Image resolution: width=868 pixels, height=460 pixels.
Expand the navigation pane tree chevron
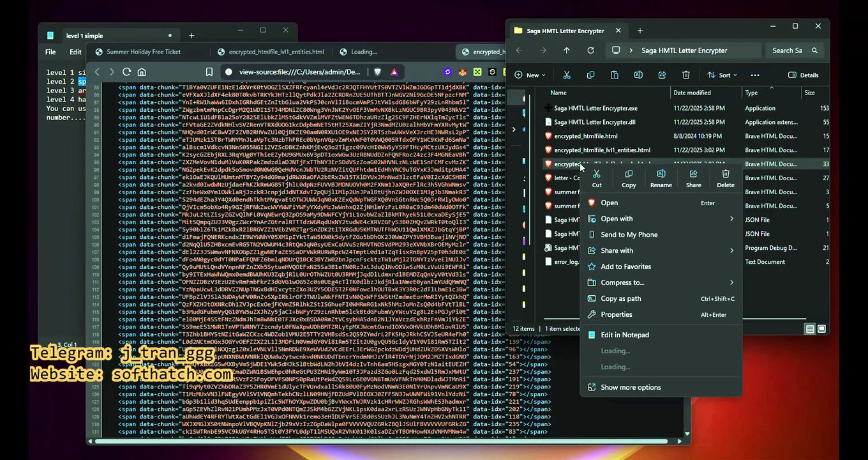click(x=514, y=130)
